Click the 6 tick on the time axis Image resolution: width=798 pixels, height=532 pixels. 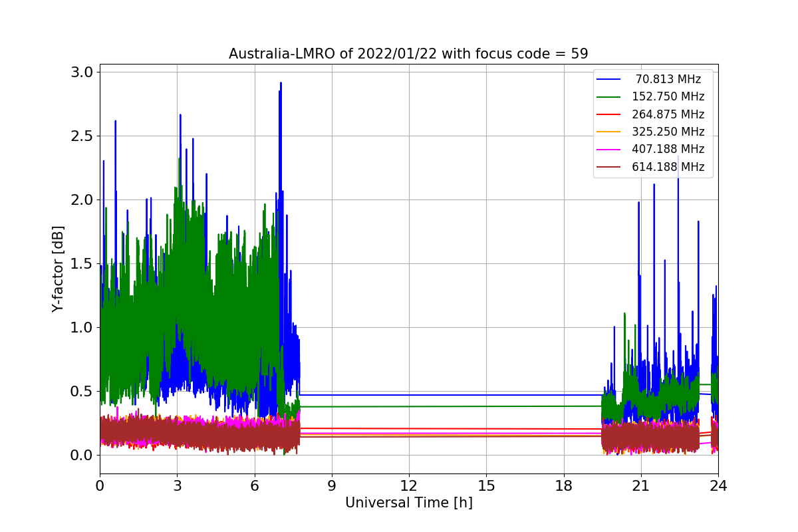254,486
